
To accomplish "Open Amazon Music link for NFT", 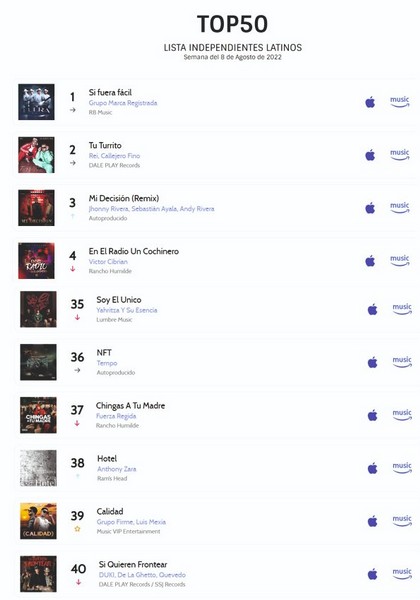I will tap(402, 362).
